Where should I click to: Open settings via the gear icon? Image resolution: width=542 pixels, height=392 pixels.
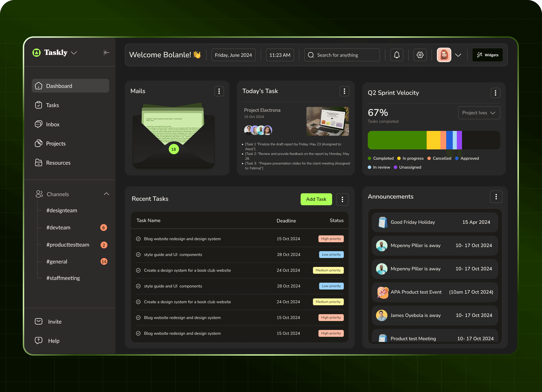pos(420,55)
